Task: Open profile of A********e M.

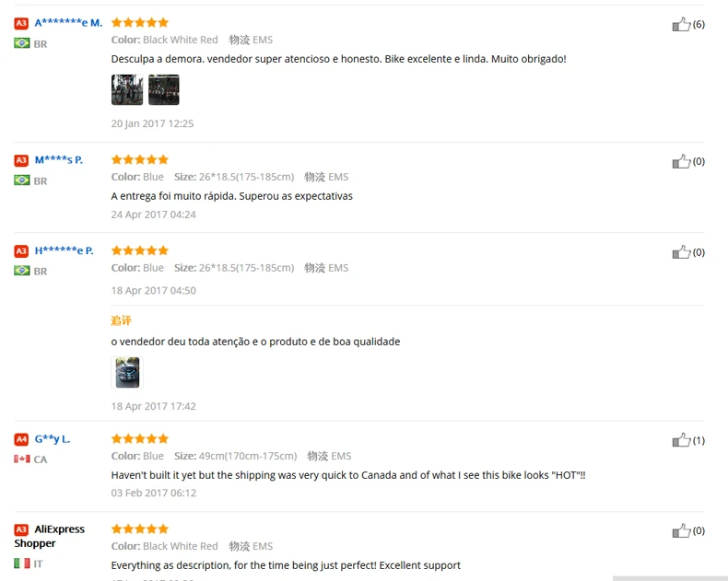Action: (68, 23)
